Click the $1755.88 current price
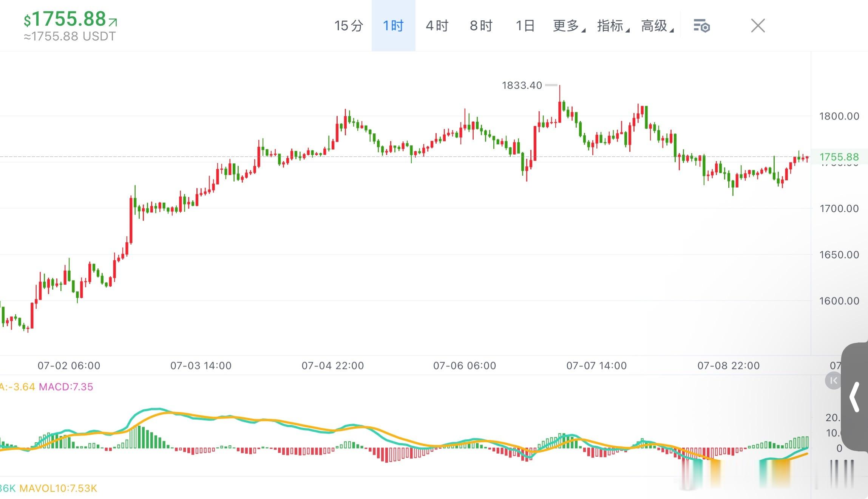This screenshot has width=868, height=499. point(65,19)
